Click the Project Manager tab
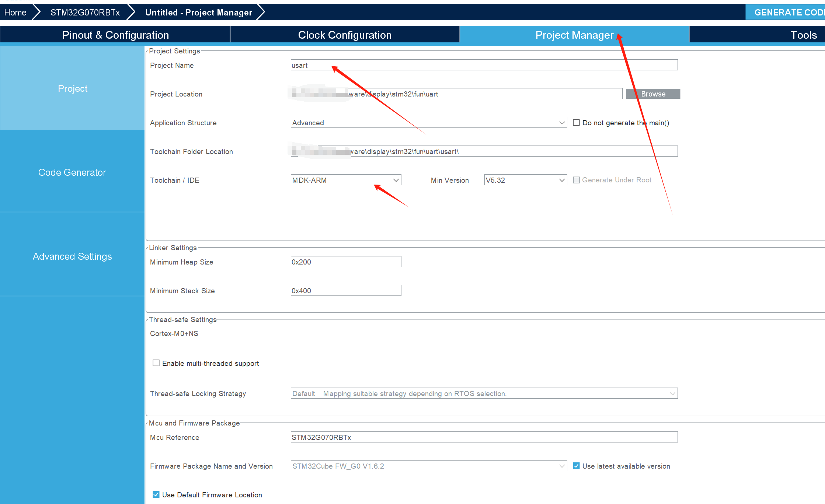 point(574,35)
